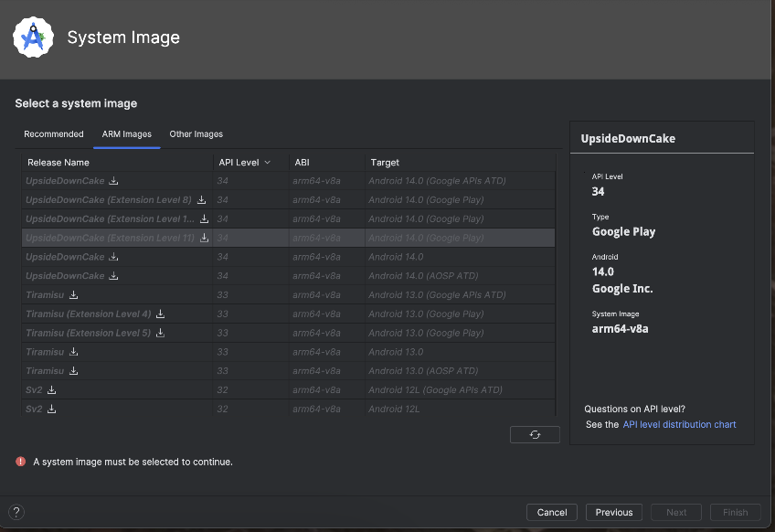
Task: Go back with the Previous button
Action: [614, 513]
